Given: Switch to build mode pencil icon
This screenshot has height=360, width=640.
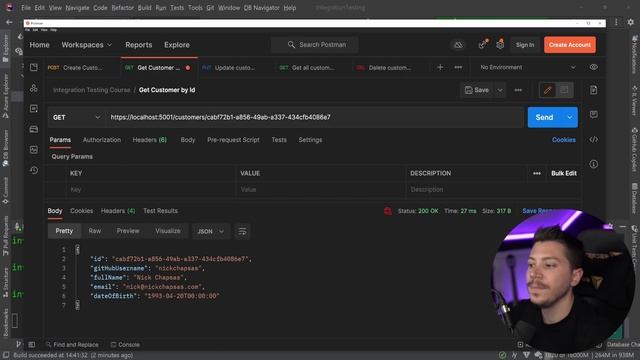Looking at the screenshot, I should click(x=548, y=90).
